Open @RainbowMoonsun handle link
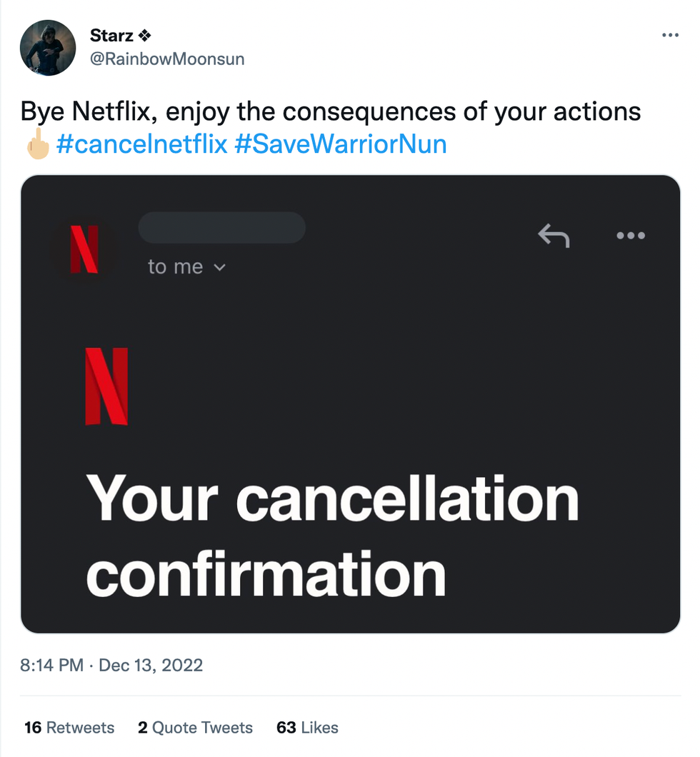This screenshot has width=700, height=757. tap(167, 59)
